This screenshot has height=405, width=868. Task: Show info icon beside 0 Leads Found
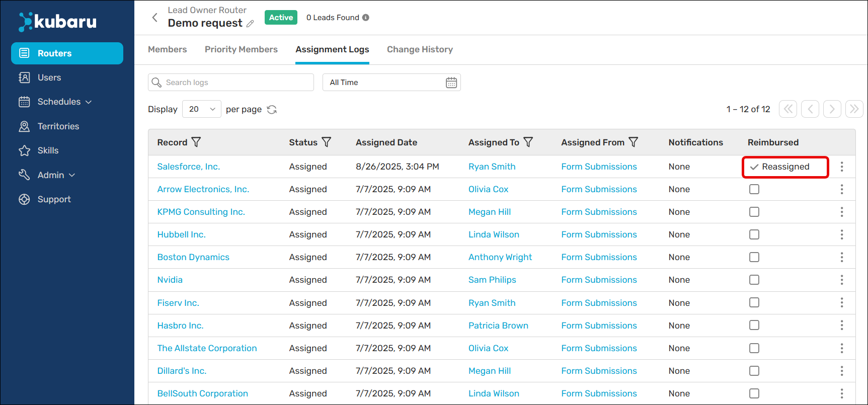coord(366,18)
